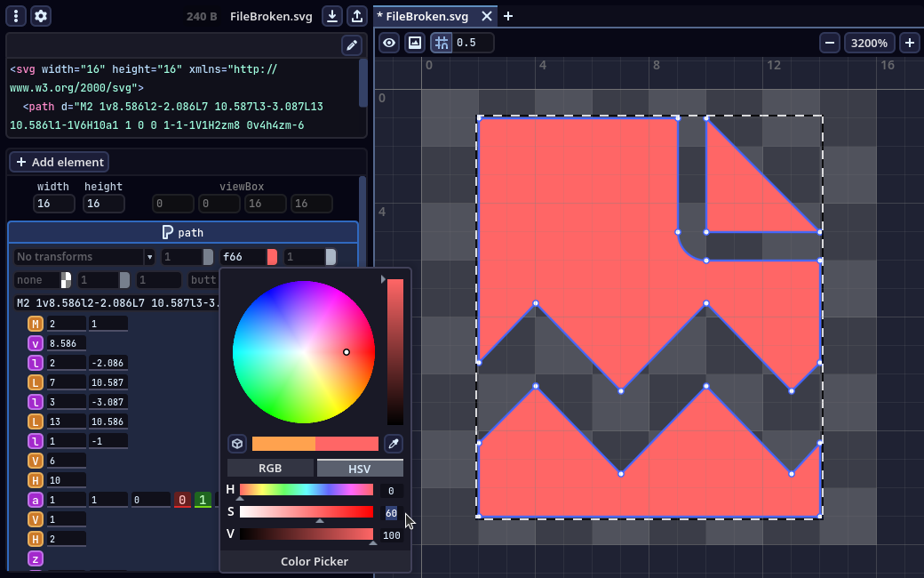Click the reference image icon
The width and height of the screenshot is (924, 578).
[x=415, y=43]
